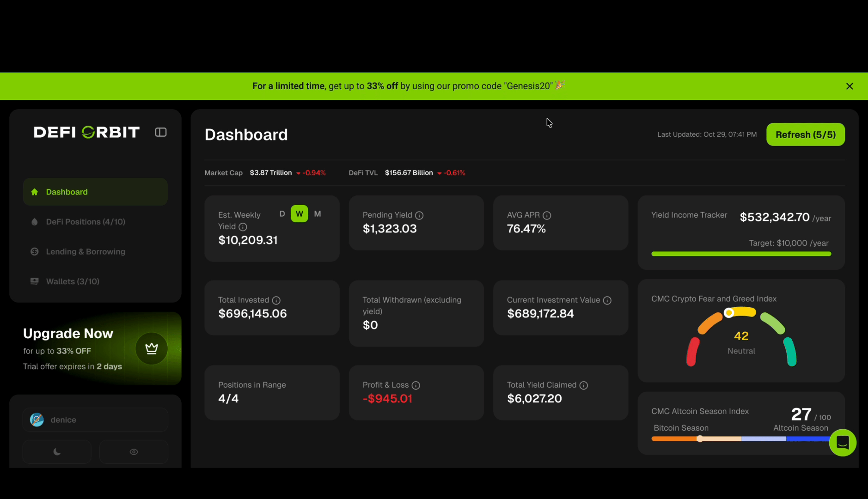The image size is (868, 499).
Task: Open the chat support bubble
Action: pyautogui.click(x=842, y=443)
